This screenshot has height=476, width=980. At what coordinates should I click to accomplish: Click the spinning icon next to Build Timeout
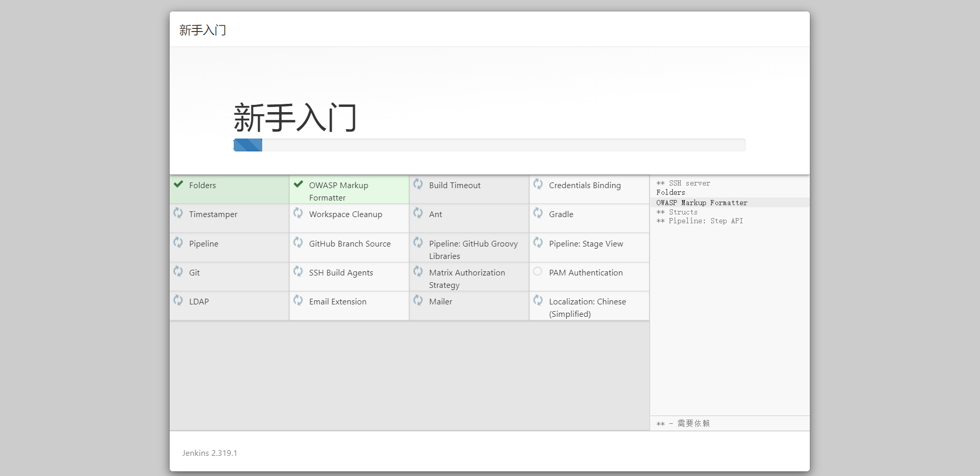click(x=418, y=183)
